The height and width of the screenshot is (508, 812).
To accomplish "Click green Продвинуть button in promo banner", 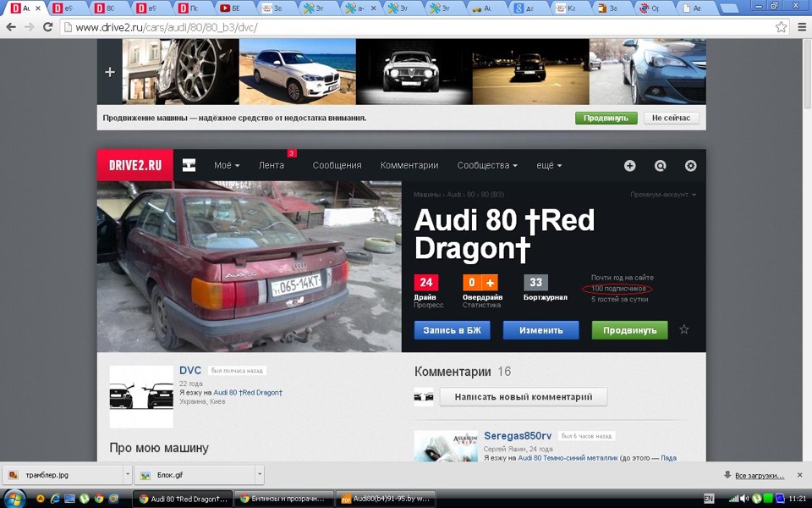I will click(x=606, y=118).
